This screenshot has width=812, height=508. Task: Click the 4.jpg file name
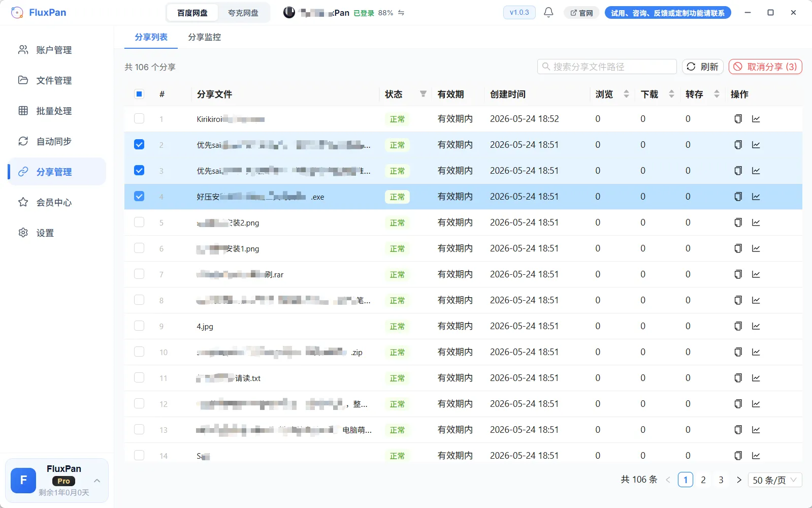point(205,326)
